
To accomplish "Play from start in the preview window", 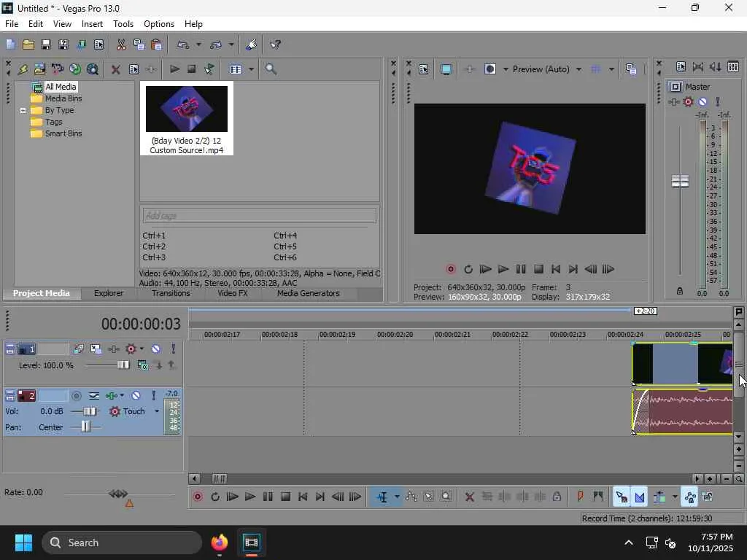I will tap(485, 269).
